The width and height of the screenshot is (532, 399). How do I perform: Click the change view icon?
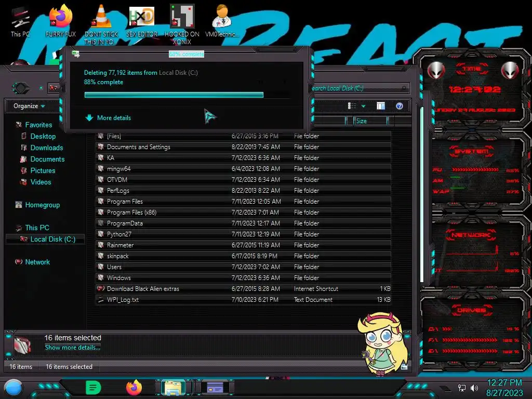352,106
